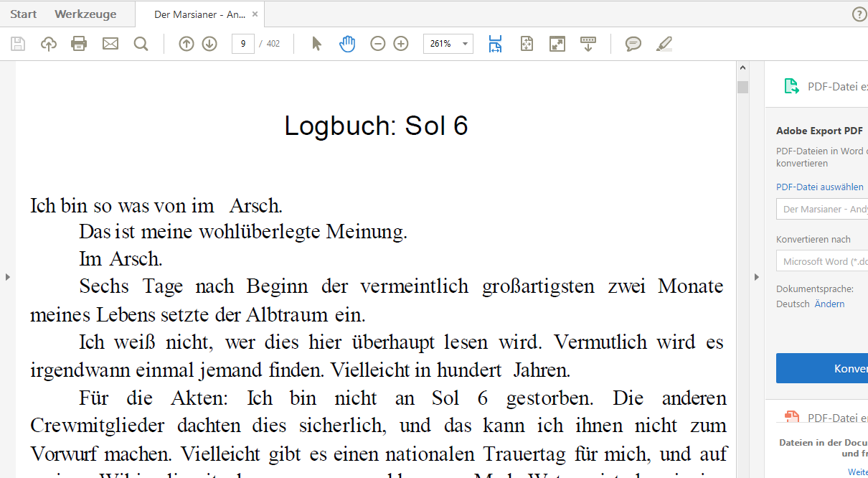Enter full screen mode icon
Viewport: 868px width, 478px height.
557,44
